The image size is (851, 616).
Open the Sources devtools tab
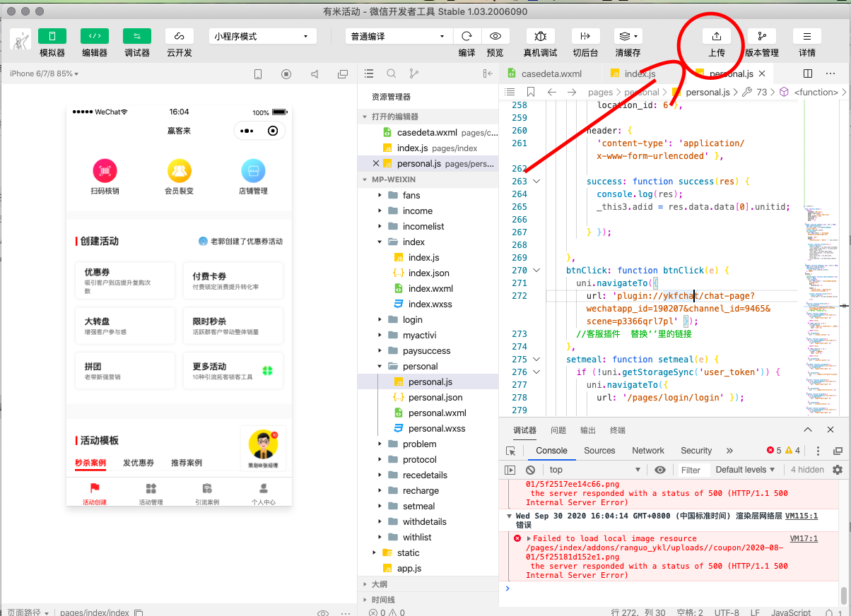click(x=599, y=451)
